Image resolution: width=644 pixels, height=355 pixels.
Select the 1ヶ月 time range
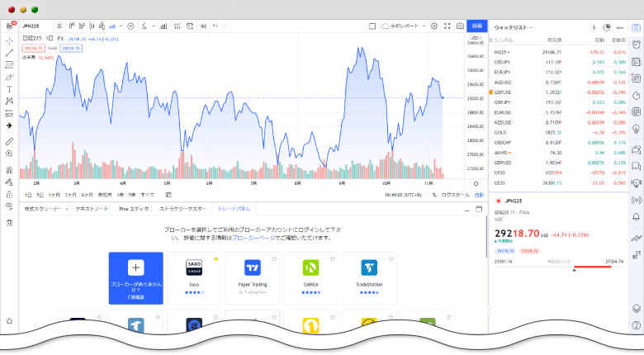click(x=54, y=195)
